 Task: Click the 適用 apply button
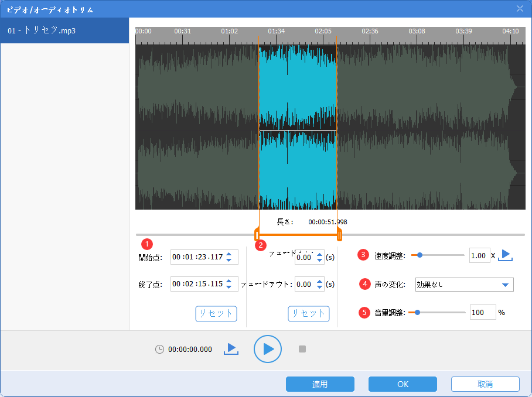pos(320,384)
